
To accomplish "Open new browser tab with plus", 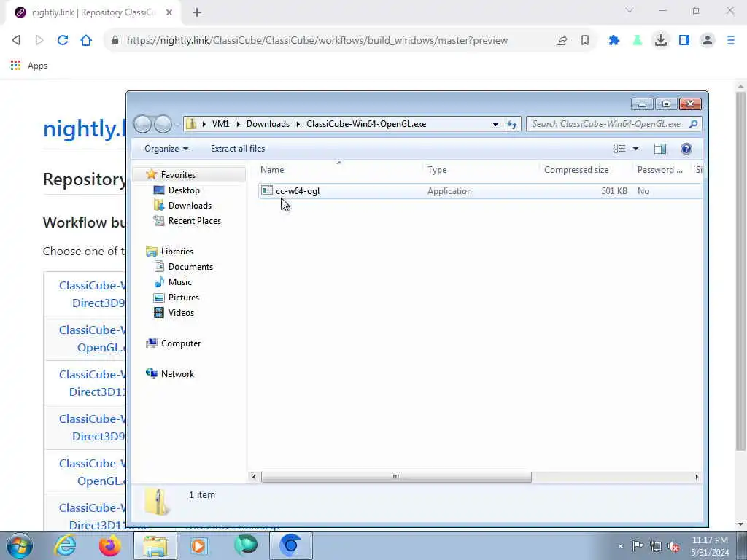I will 197,12.
